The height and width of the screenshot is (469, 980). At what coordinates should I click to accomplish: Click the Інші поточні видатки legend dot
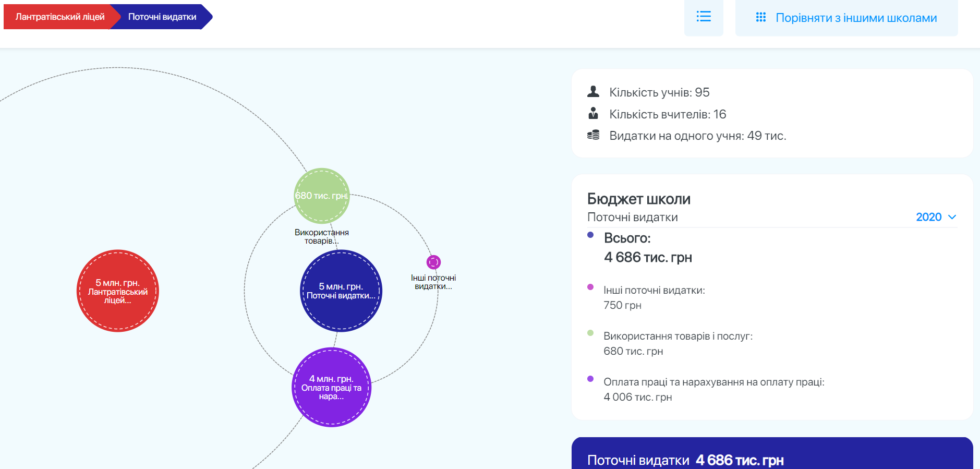tap(590, 287)
